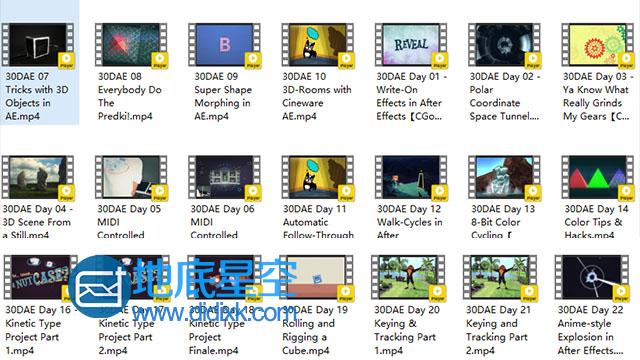Choose the Day 21 Keying and Tracking Part 2 thumbnail
The width and height of the screenshot is (640, 360).
coord(500,278)
